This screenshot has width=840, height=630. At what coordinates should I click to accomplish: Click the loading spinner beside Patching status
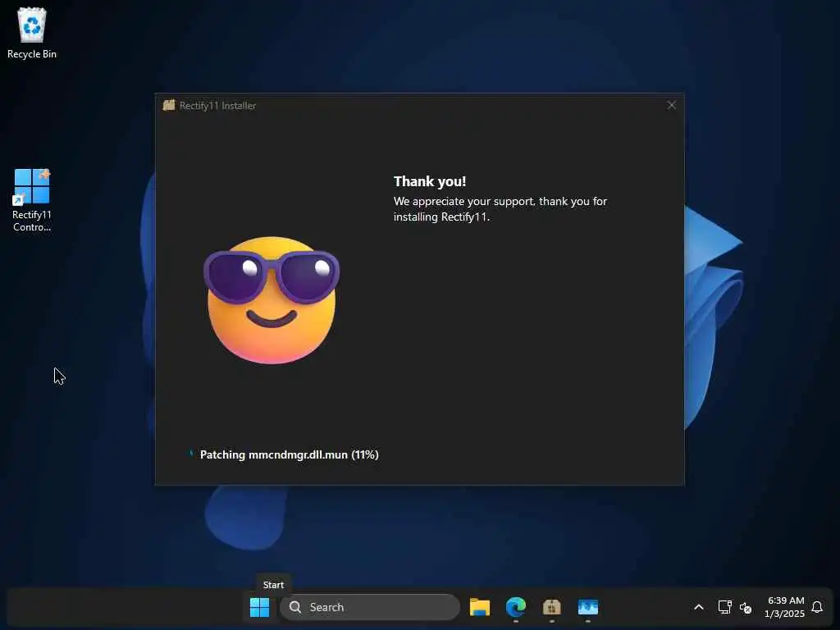[191, 454]
